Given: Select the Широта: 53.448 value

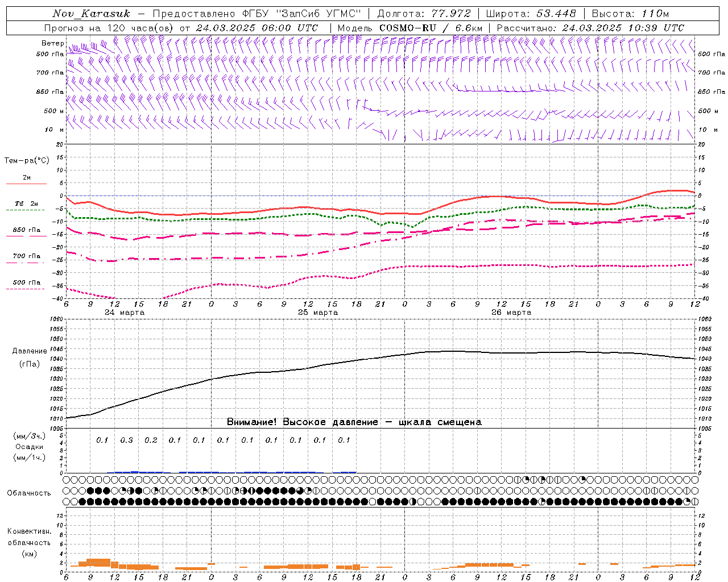Looking at the screenshot, I should coord(531,14).
